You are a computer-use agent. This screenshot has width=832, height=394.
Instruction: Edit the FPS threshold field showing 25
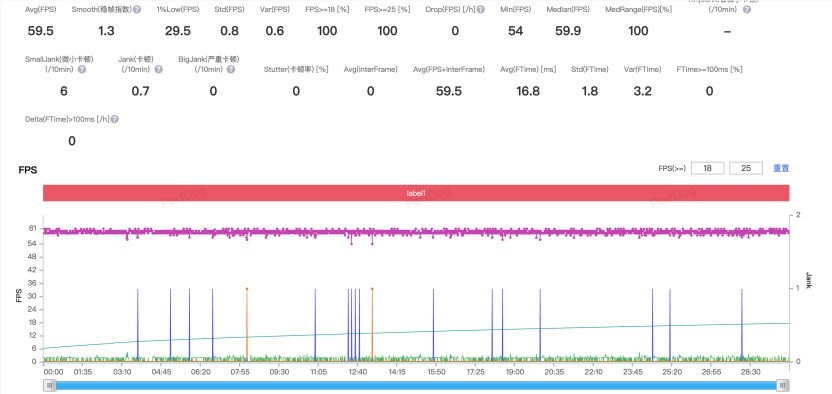tap(746, 168)
